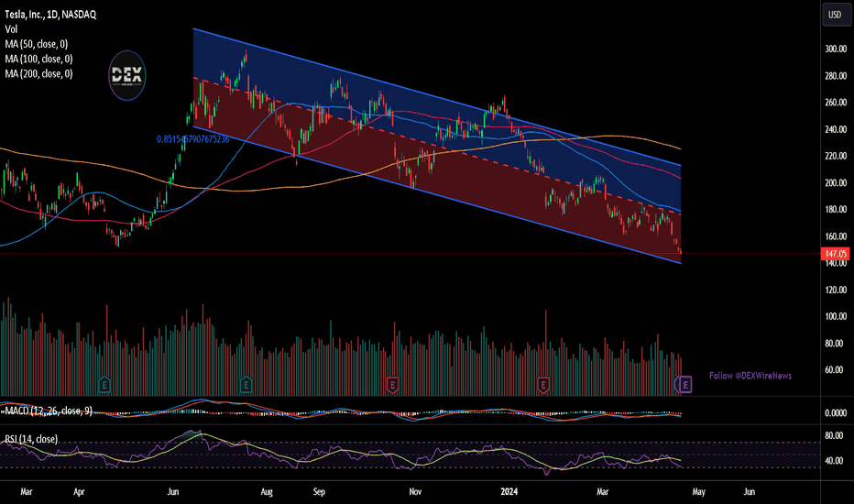Click the May label on time axis
Viewport: 854px width, 504px height.
699,492
